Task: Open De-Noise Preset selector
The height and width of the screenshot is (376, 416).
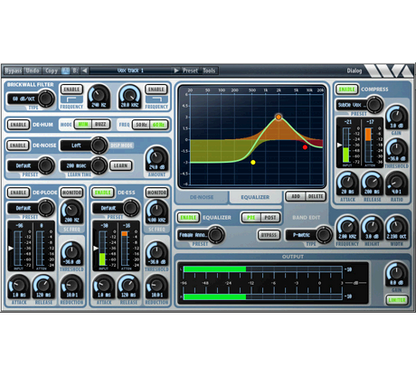Action: [x=31, y=165]
